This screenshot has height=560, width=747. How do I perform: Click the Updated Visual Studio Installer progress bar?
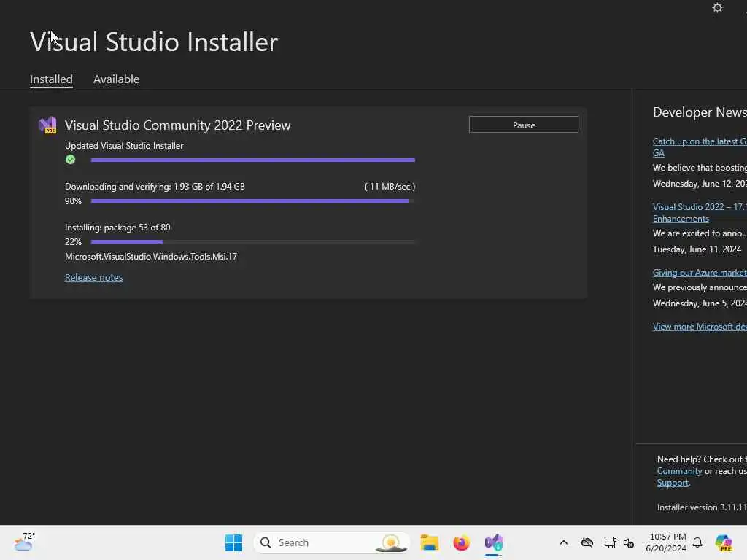(253, 160)
